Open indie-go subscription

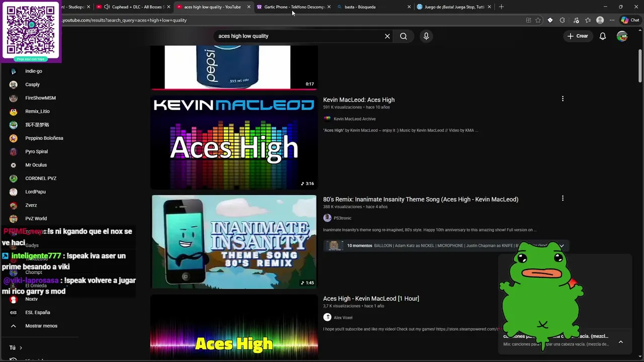tap(34, 71)
